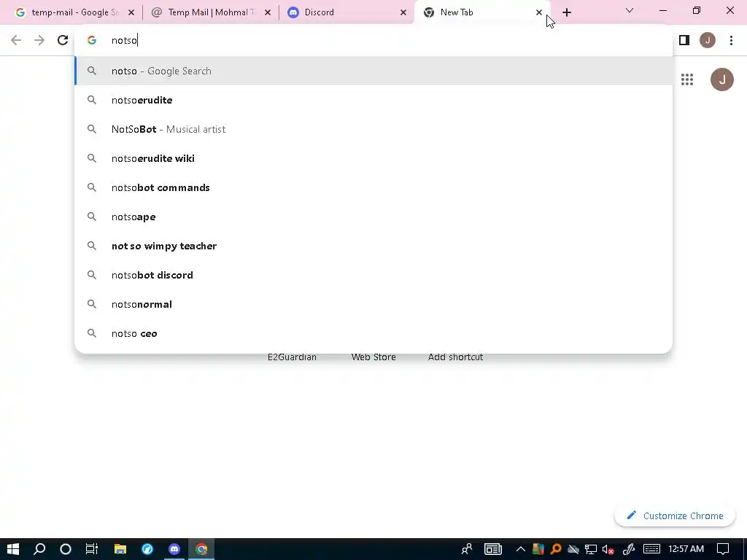Open the Chrome three-dot menu
The height and width of the screenshot is (560, 747).
(x=731, y=40)
